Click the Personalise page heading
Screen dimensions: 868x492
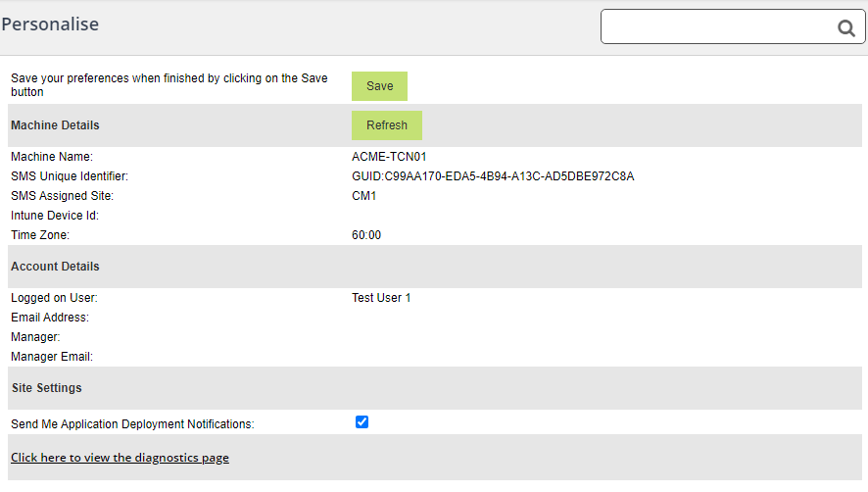coord(50,25)
